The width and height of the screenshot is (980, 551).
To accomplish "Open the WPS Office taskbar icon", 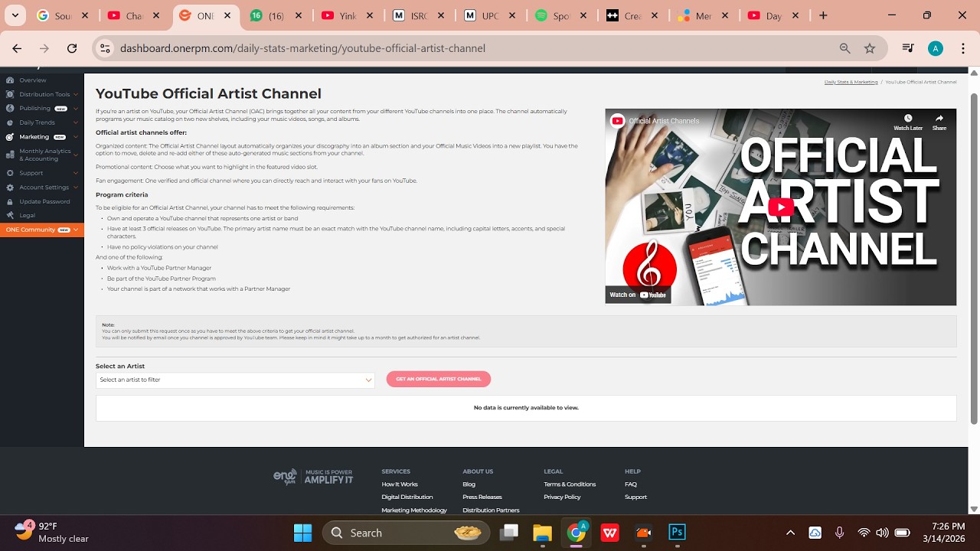I will 609,533.
